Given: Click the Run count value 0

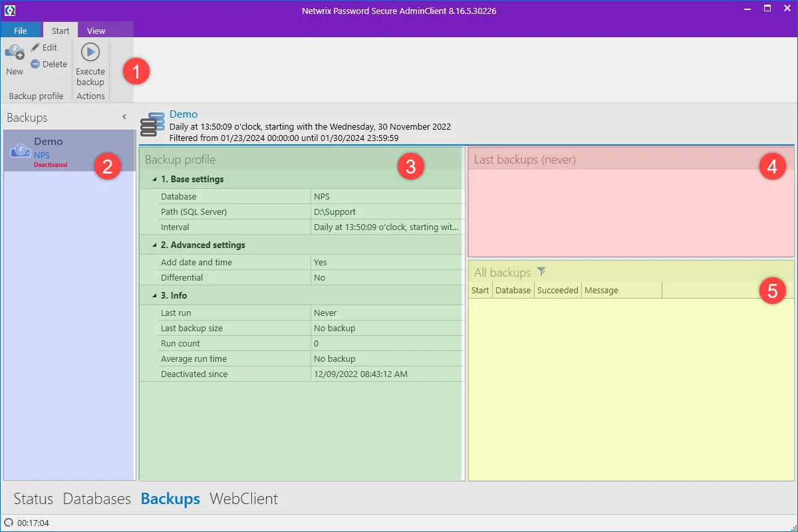Looking at the screenshot, I should [x=317, y=344].
